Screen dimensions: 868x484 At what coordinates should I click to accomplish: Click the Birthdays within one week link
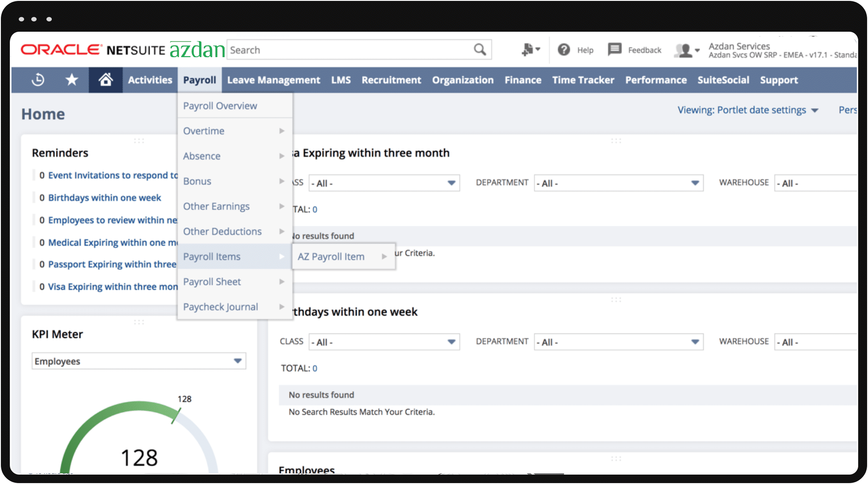[x=105, y=197]
